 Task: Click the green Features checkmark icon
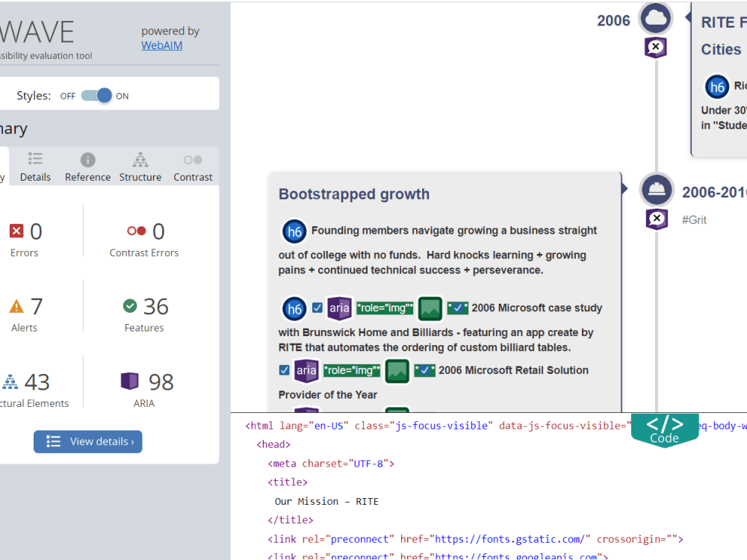pos(129,305)
